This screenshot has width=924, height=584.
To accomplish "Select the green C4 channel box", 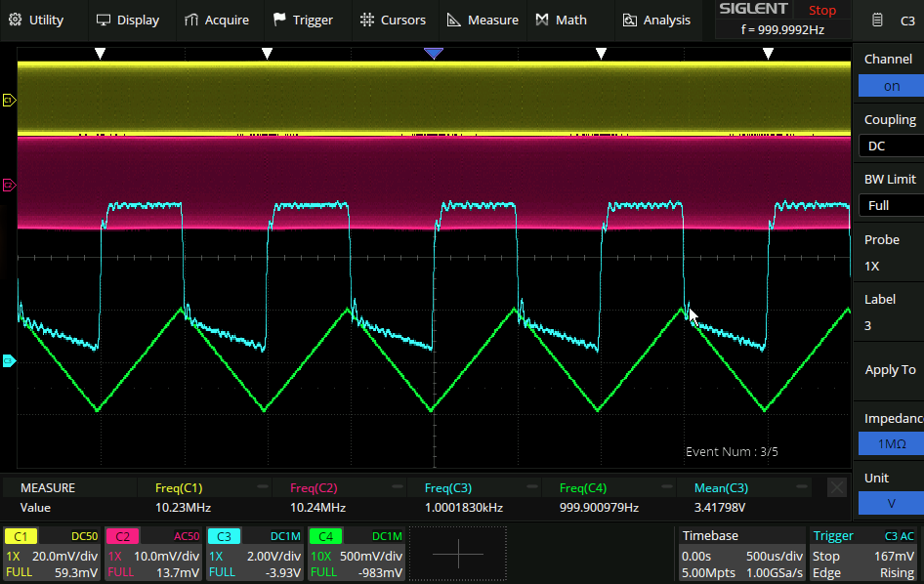I will (x=356, y=554).
